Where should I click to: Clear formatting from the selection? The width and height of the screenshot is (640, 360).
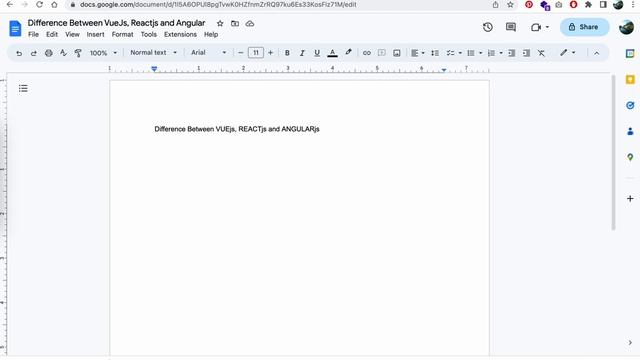[x=541, y=53]
